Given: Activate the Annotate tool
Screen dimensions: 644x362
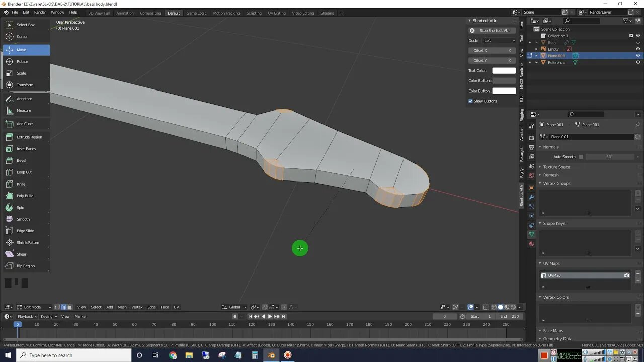Looking at the screenshot, I should click(x=26, y=99).
